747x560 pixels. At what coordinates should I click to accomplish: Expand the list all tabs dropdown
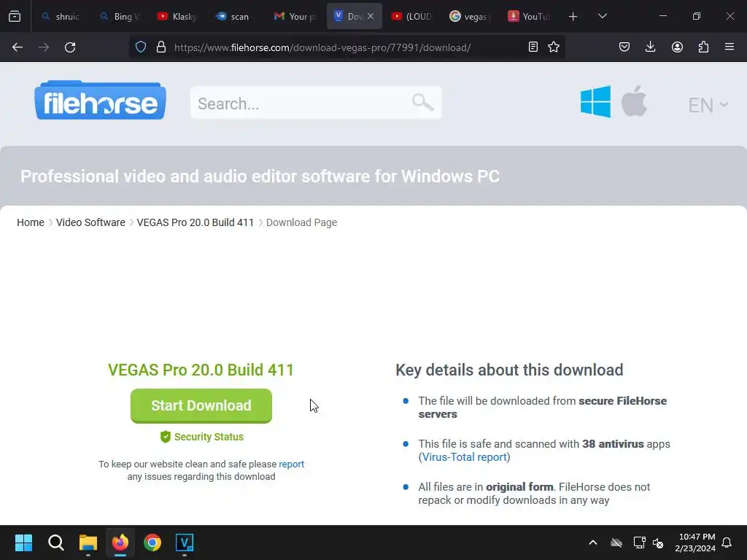(x=602, y=16)
